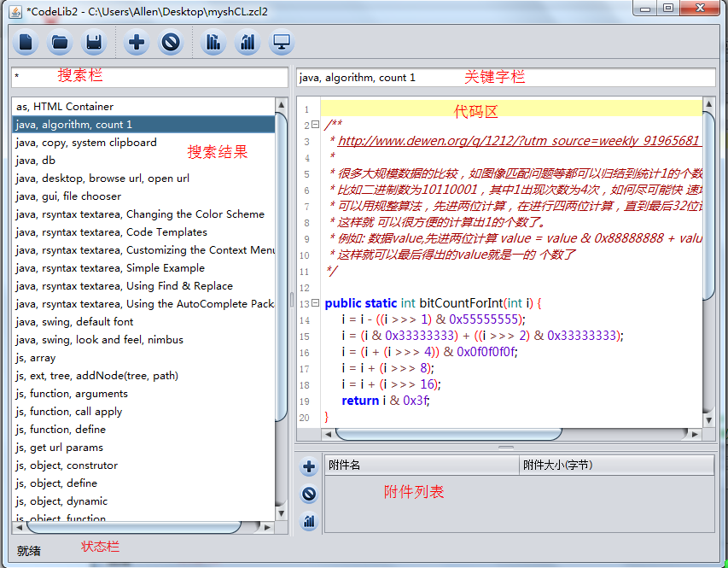Click the 'public static int bitCountForInt' line

[x=434, y=303]
